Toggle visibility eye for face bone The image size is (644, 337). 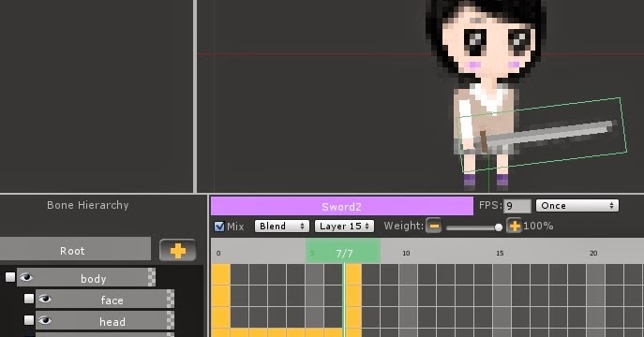coord(45,300)
